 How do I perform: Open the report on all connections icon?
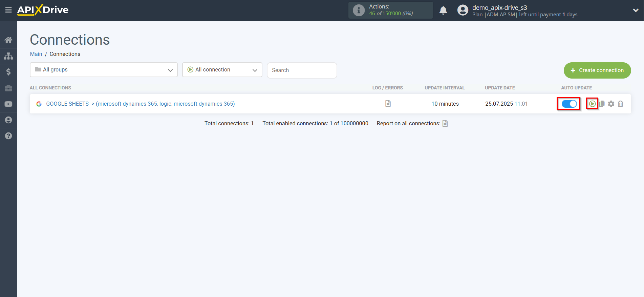445,123
